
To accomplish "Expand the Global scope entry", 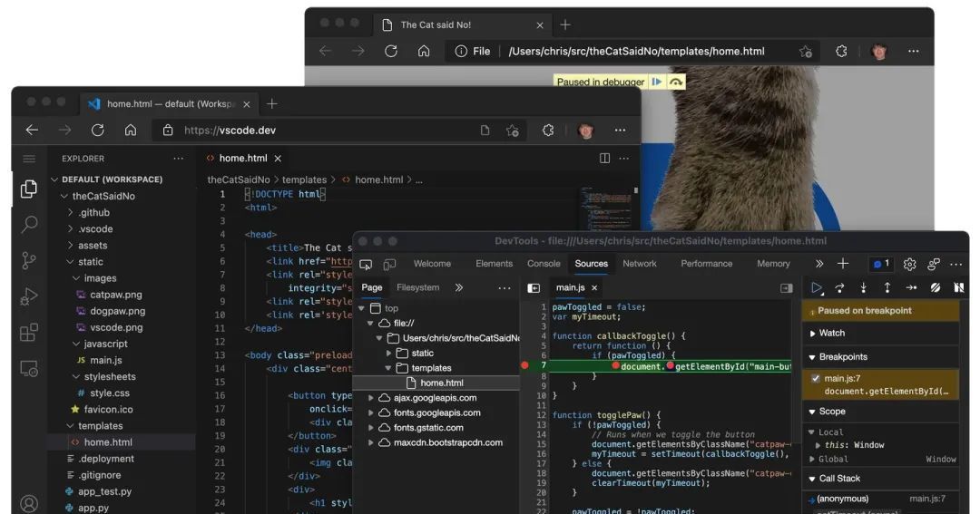I will [812, 459].
